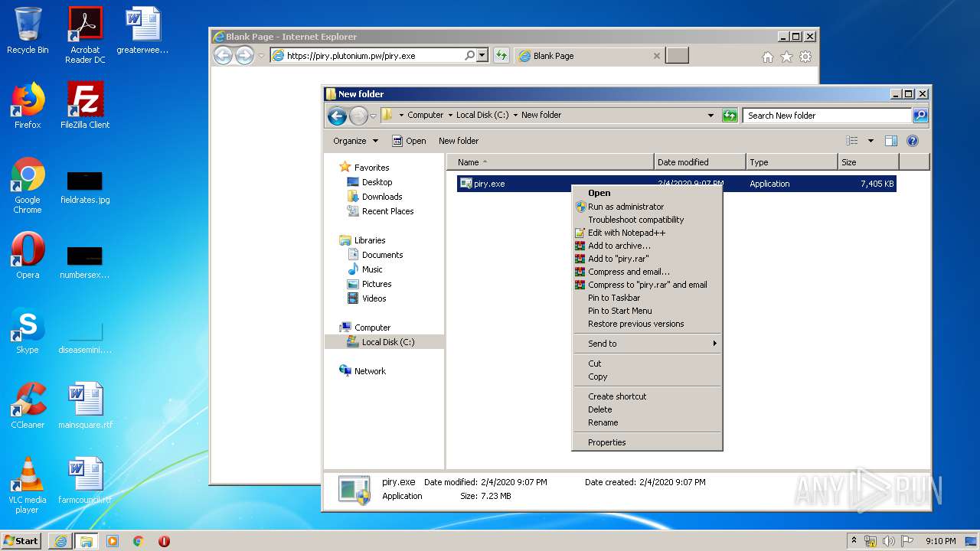Expand the Computer breadcrumb arrow
This screenshot has width=980, height=551.
click(450, 116)
